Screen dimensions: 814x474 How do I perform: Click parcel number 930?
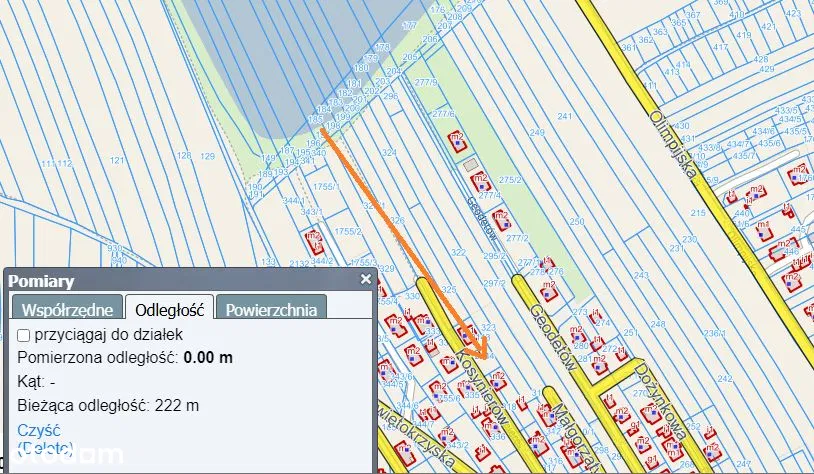[x=115, y=248]
